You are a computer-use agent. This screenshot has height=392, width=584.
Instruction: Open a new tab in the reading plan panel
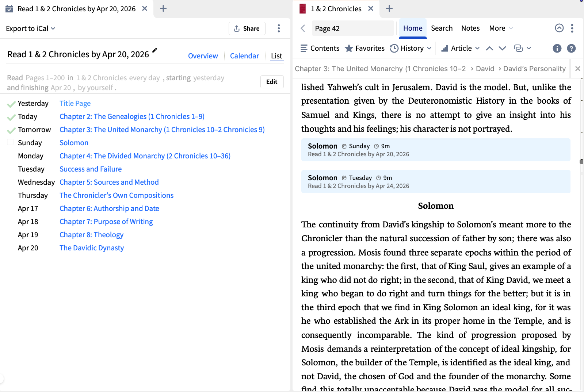point(163,8)
